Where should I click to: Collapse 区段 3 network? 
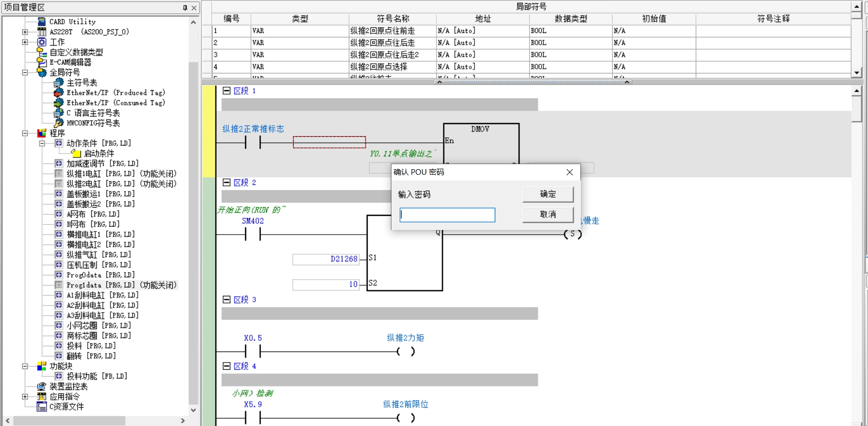pyautogui.click(x=226, y=299)
